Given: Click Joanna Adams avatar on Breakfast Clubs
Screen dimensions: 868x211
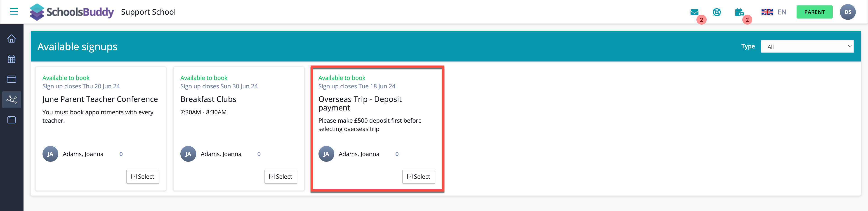Looking at the screenshot, I should (188, 154).
